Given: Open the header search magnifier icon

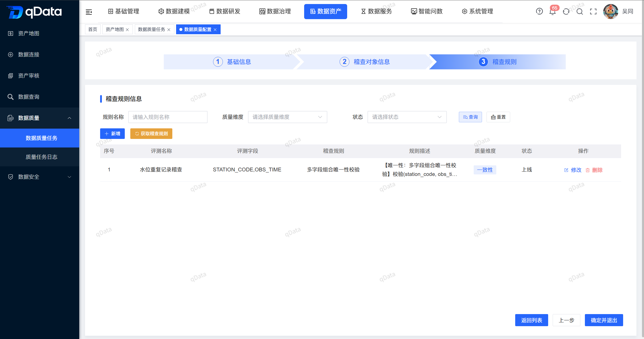Looking at the screenshot, I should tap(580, 11).
